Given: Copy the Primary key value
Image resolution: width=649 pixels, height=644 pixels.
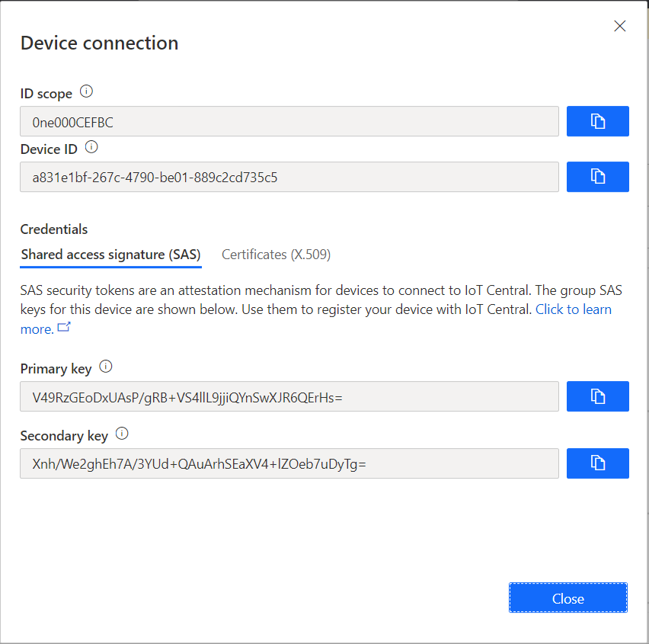Looking at the screenshot, I should point(598,396).
